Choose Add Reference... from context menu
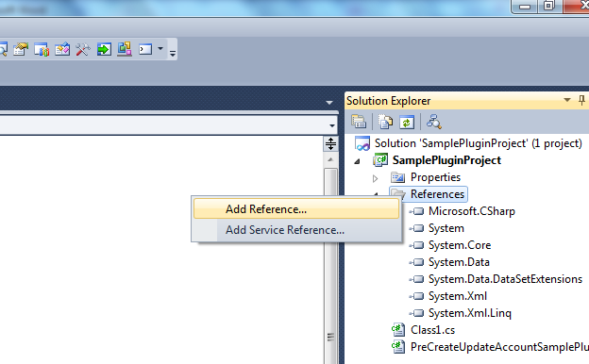This screenshot has height=364, width=589. click(296, 208)
